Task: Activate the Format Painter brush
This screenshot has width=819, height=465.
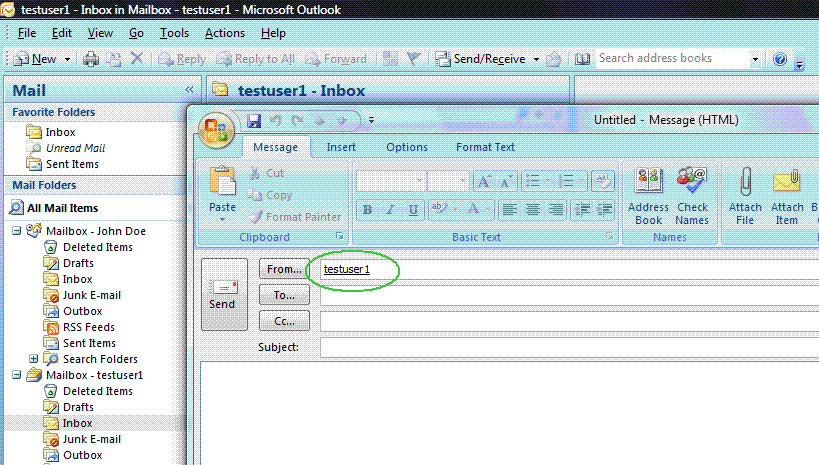Action: [x=295, y=217]
